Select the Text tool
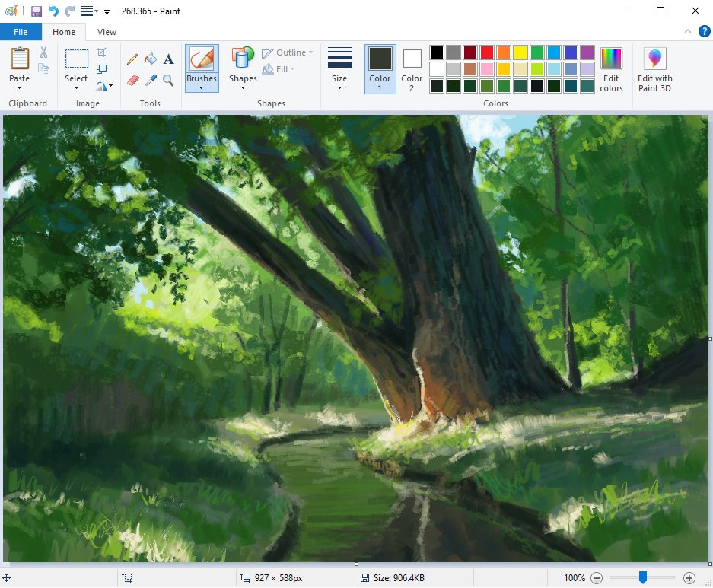This screenshot has height=588, width=713. pos(168,59)
